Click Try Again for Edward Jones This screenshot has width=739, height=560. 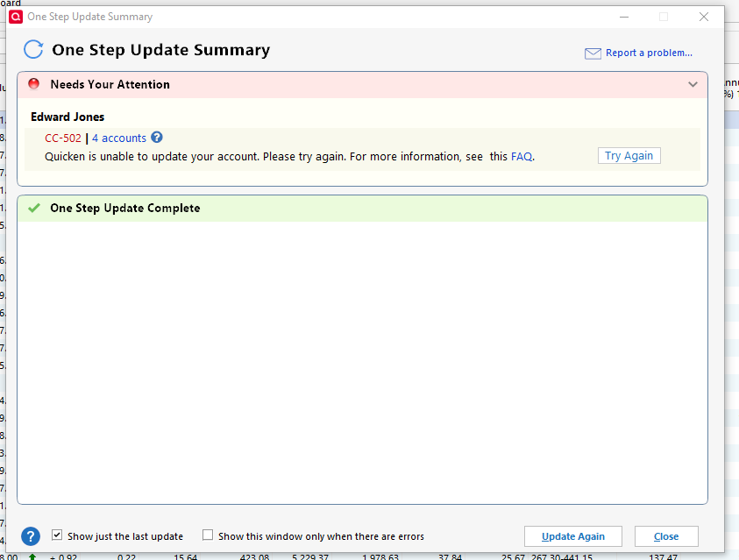(629, 155)
